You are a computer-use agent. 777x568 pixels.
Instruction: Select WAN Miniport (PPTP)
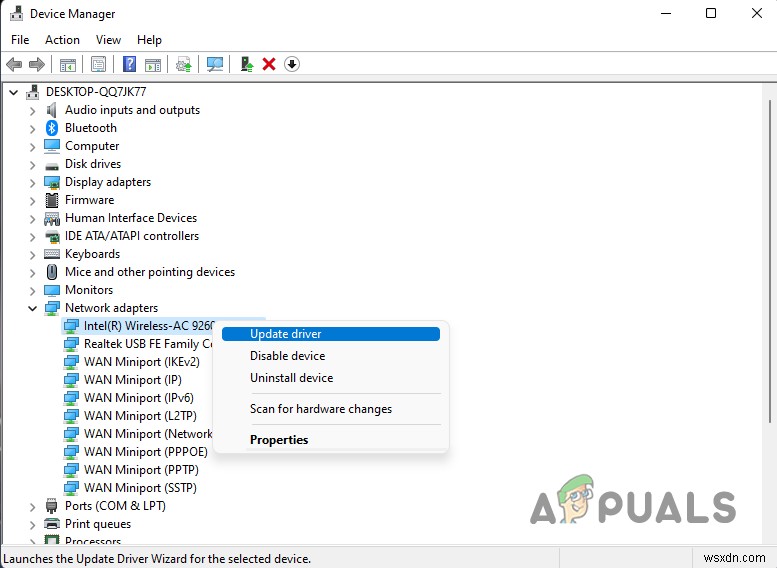point(141,469)
